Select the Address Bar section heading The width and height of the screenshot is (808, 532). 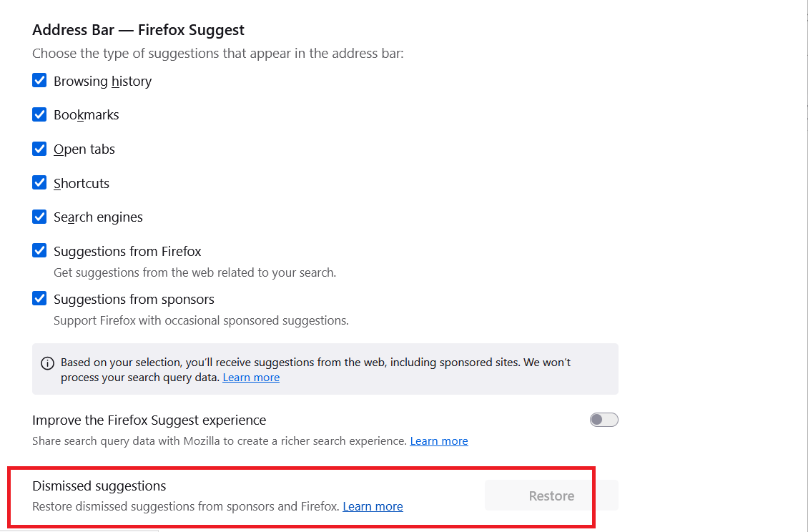coord(137,29)
